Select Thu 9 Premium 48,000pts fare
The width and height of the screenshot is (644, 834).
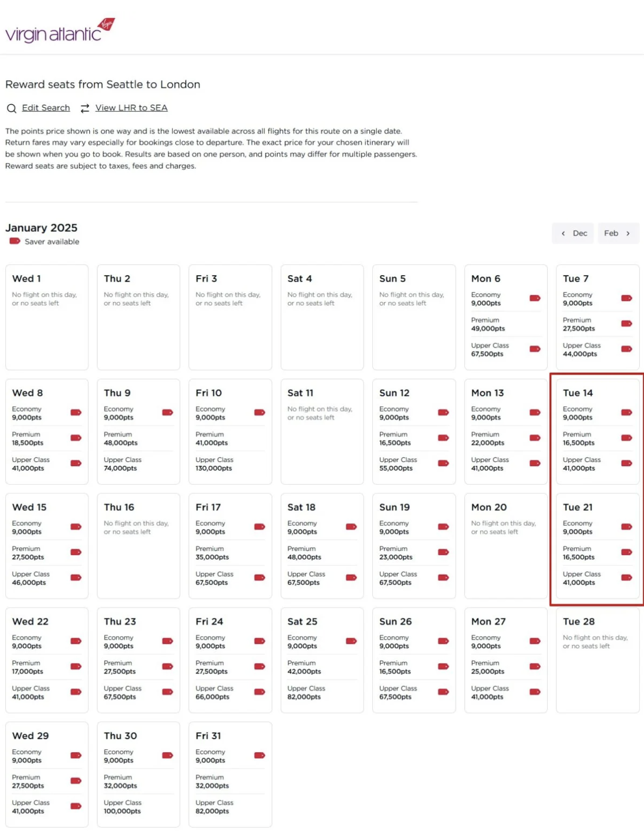(139, 438)
